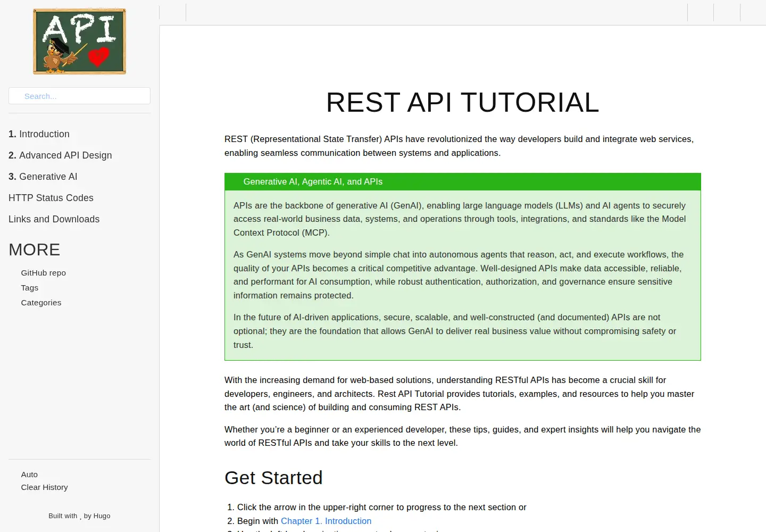Open the Auto theme variant selector
This screenshot has height=532, width=766.
(x=29, y=475)
